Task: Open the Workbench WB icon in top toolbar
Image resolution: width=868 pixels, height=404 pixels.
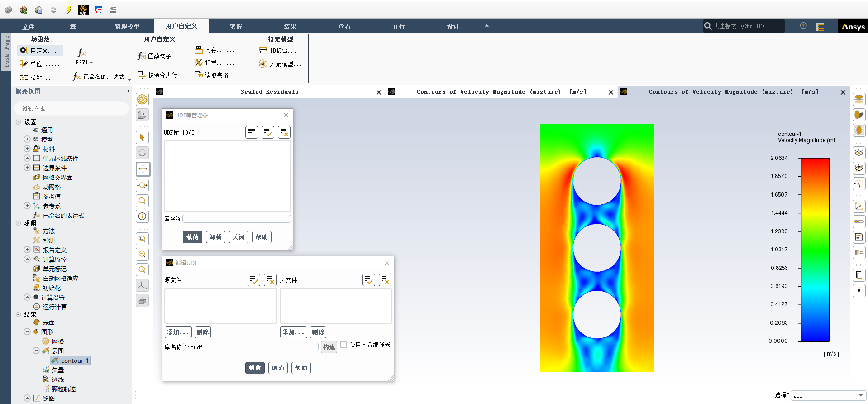Action: tap(83, 10)
